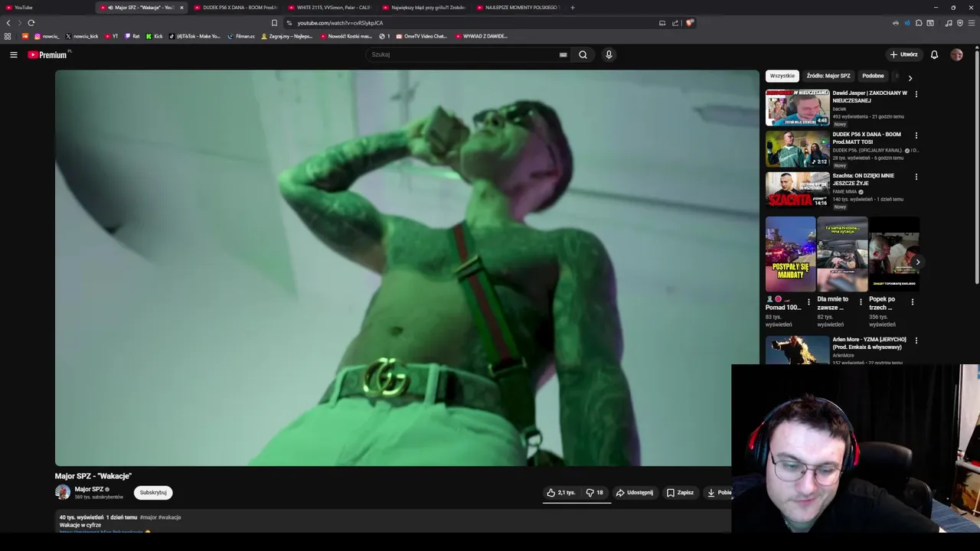Click the YouTube Premium logo
Viewport: 980px width, 551px height.
tap(48, 54)
